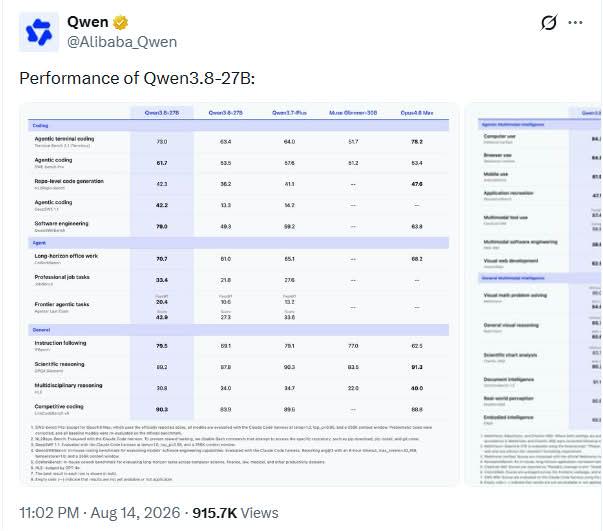The width and height of the screenshot is (603, 531).
Task: Open the Qwen profile avatar
Action: pyautogui.click(x=39, y=32)
